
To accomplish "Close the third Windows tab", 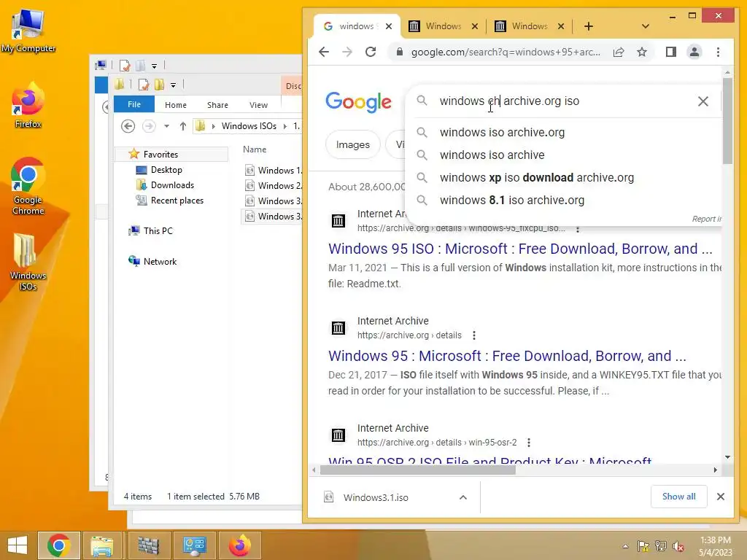I will pyautogui.click(x=561, y=26).
